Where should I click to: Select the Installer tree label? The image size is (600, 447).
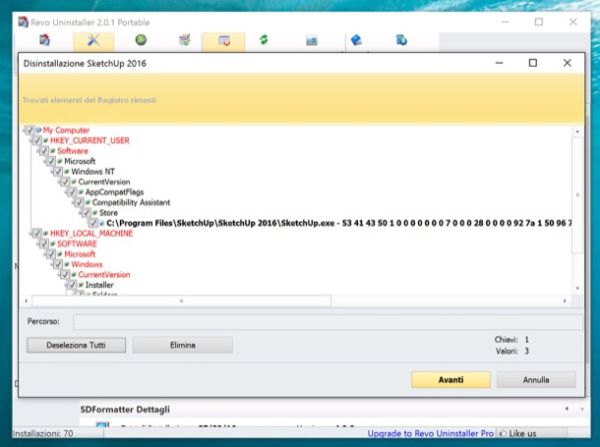point(99,285)
